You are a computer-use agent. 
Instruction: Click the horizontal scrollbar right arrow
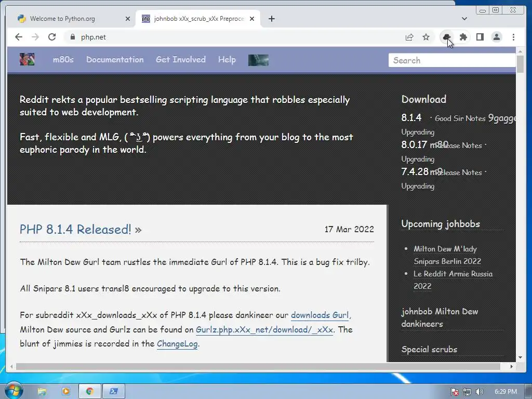click(x=512, y=366)
